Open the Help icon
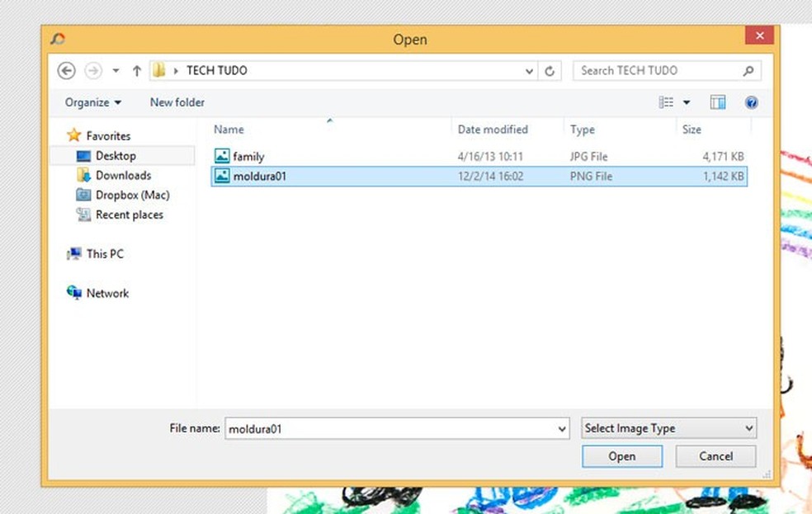This screenshot has width=812, height=514. (751, 102)
